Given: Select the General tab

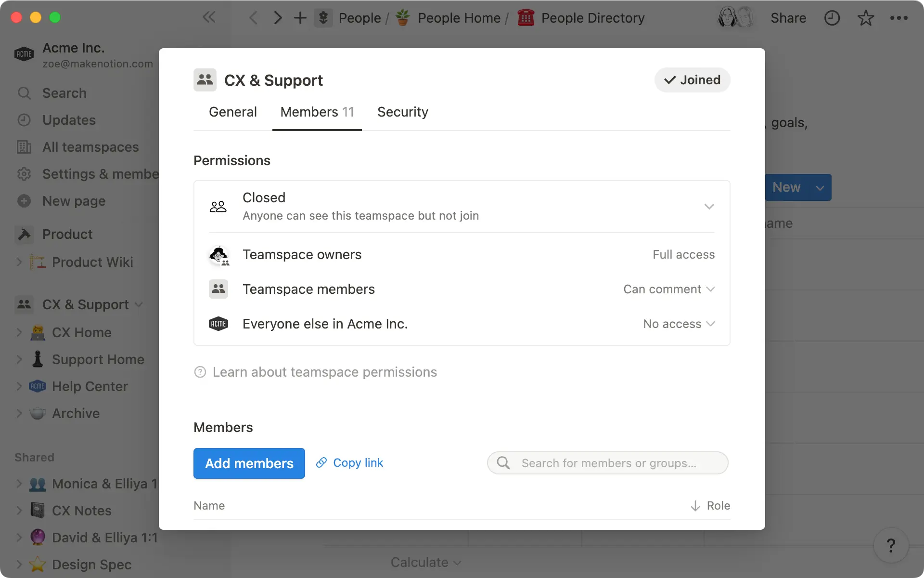Looking at the screenshot, I should 232,112.
